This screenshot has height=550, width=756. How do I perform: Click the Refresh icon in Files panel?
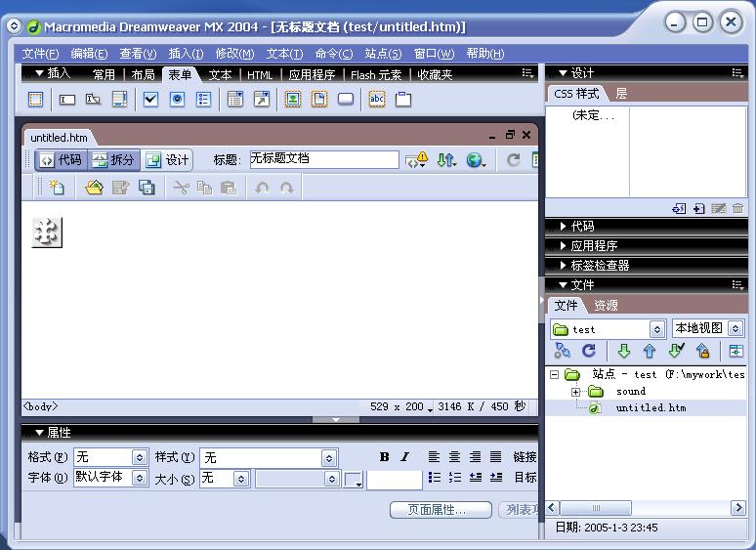click(589, 351)
